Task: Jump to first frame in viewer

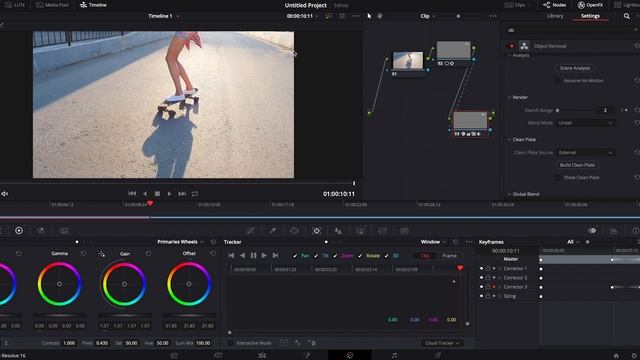Action: click(x=132, y=193)
